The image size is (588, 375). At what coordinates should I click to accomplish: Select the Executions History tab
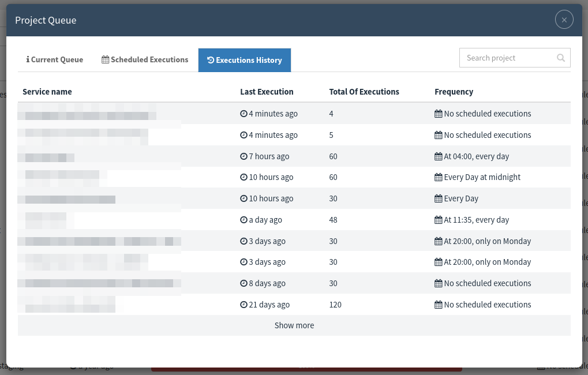(245, 60)
